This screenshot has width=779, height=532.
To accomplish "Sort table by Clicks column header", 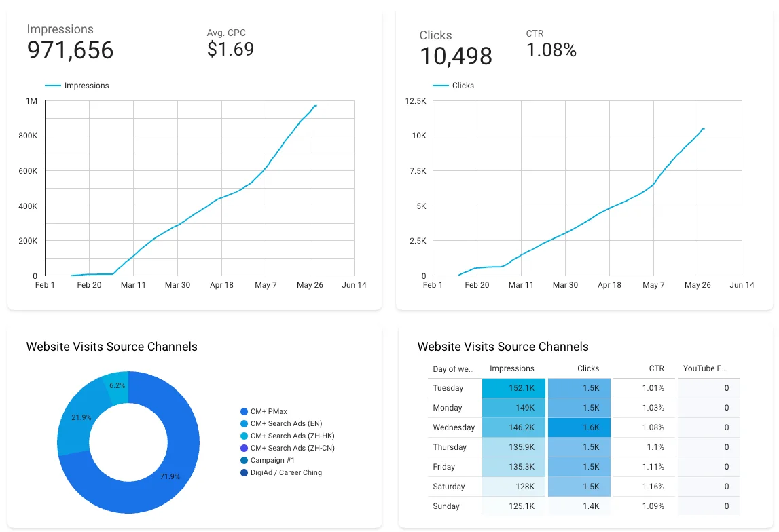I will click(587, 369).
